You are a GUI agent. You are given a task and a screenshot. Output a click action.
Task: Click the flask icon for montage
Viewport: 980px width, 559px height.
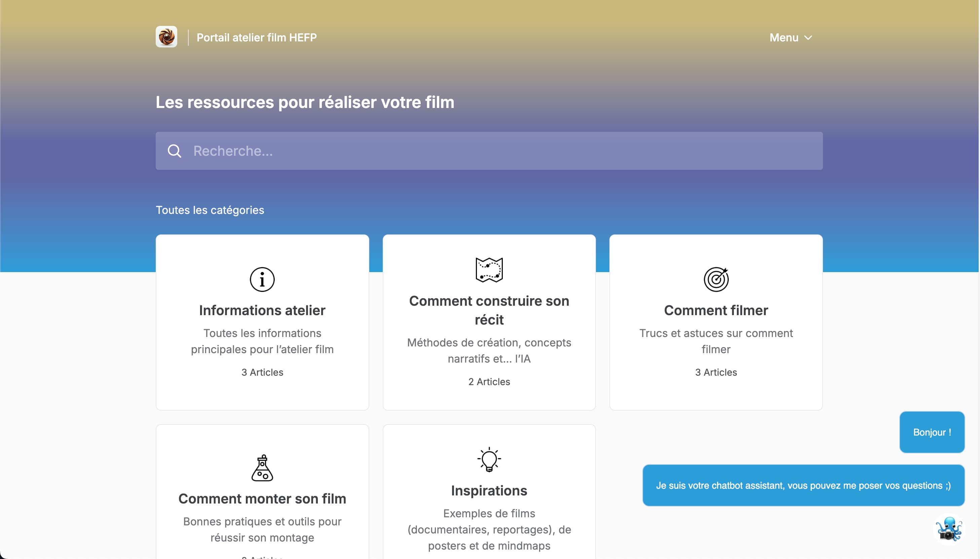pos(262,468)
